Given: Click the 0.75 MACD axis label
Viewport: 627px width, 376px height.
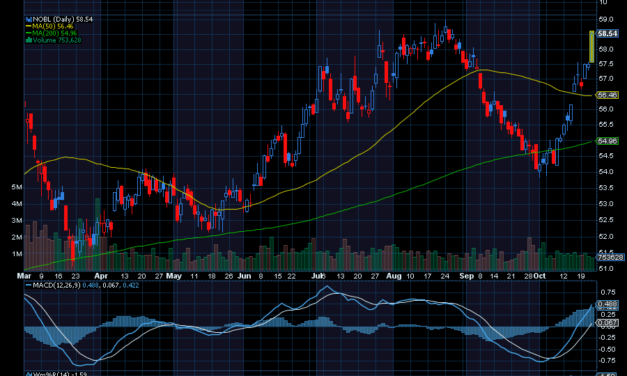Looking at the screenshot, I should pos(608,292).
